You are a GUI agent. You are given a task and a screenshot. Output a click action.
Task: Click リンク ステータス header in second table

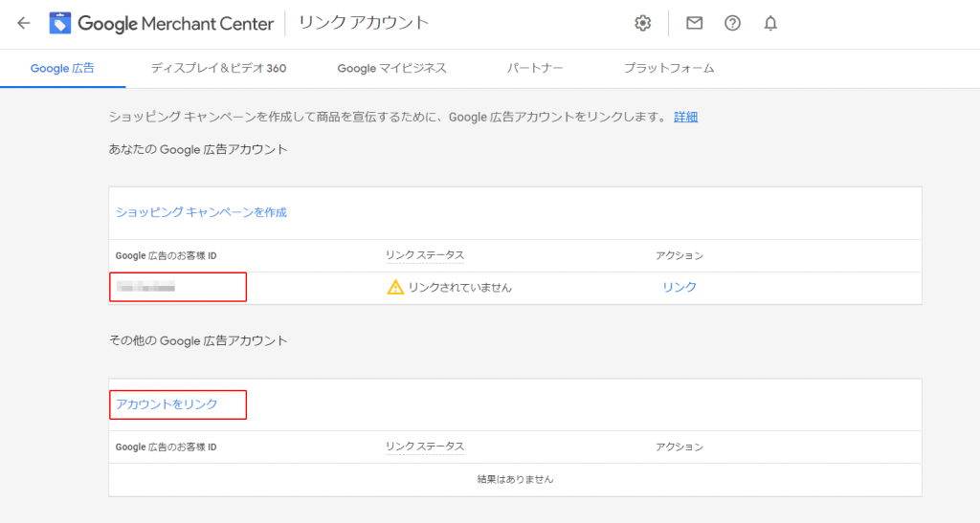pos(425,447)
